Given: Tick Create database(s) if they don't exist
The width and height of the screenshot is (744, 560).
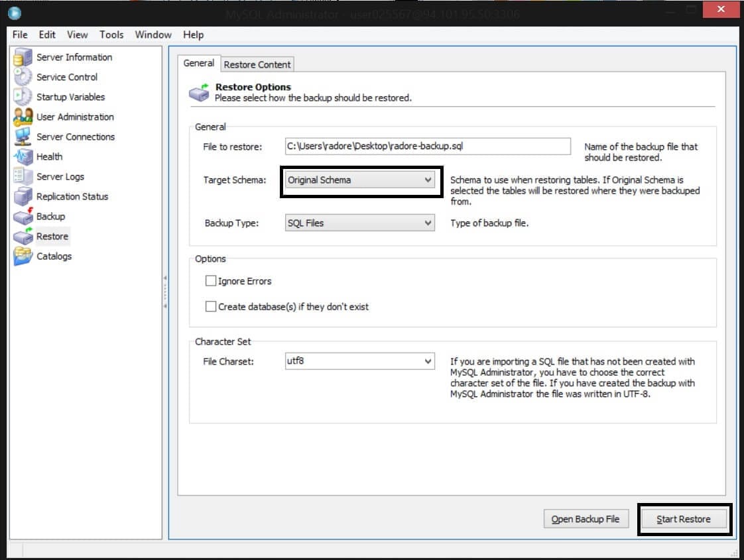Looking at the screenshot, I should pyautogui.click(x=211, y=306).
